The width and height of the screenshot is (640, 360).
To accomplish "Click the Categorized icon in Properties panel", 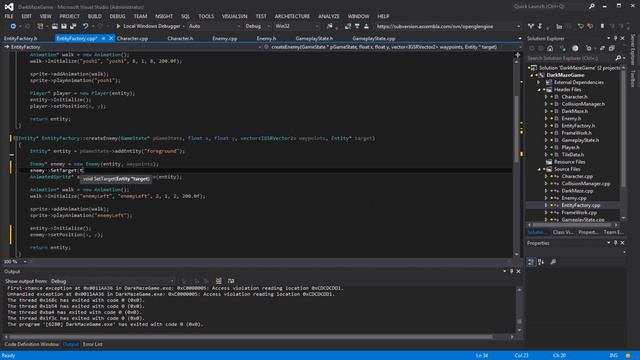I will pyautogui.click(x=531, y=262).
